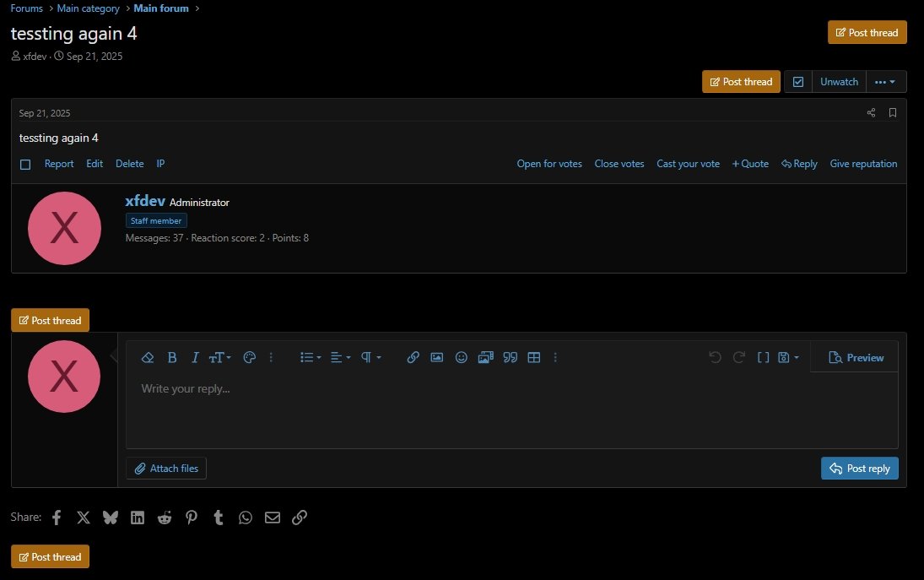Bookmark the post using bookmark icon
This screenshot has width=924, height=580.
(x=893, y=112)
